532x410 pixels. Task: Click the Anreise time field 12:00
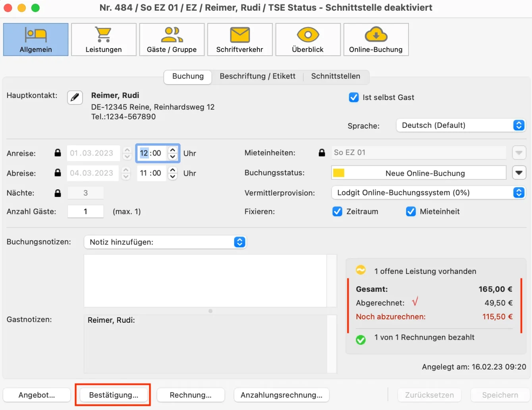click(x=152, y=153)
